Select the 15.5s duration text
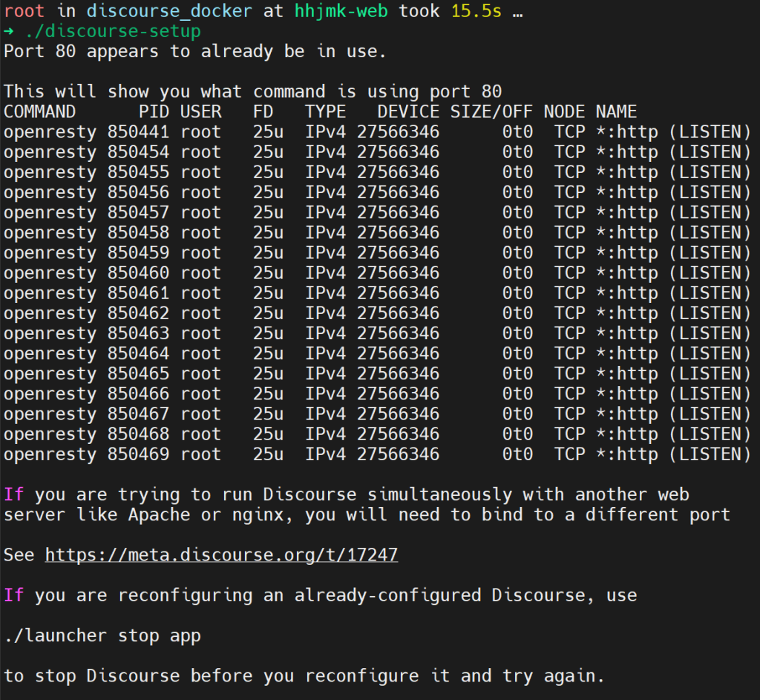This screenshot has height=700, width=760. 476,10
